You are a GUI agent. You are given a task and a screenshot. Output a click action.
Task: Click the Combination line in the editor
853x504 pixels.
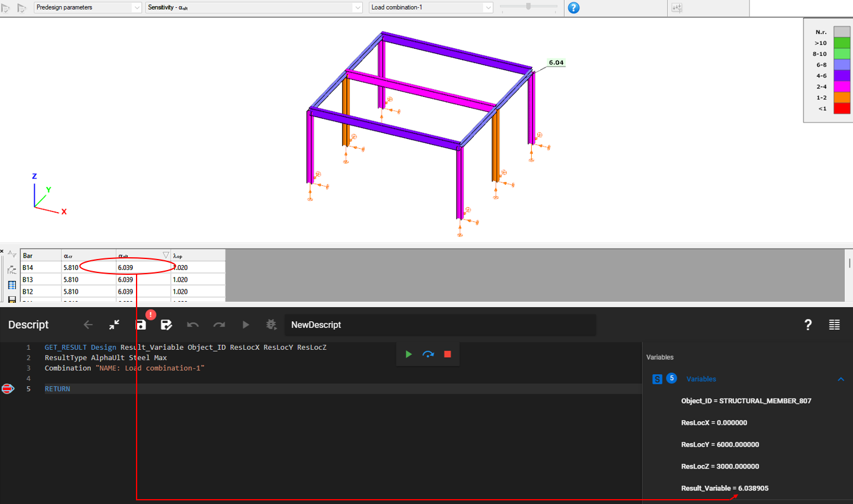124,368
